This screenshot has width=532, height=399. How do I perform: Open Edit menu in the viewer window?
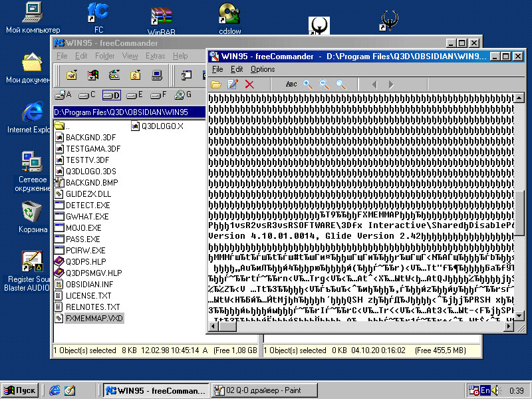[237, 69]
